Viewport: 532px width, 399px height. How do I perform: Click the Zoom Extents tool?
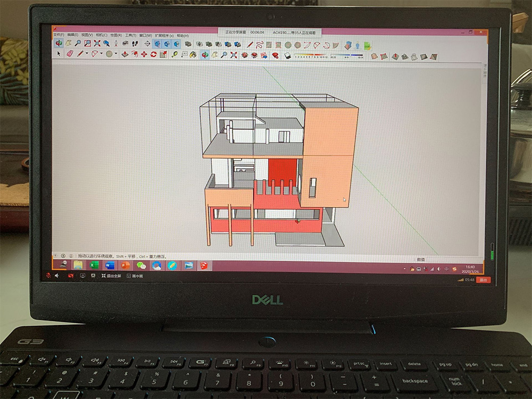point(97,43)
